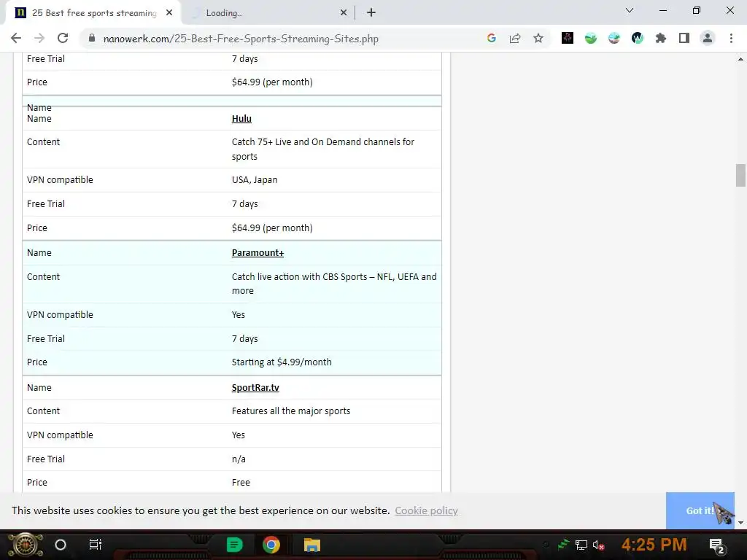
Task: Switch to the Loading tab
Action: click(x=268, y=13)
